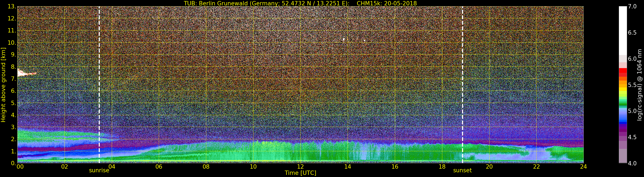Click the time axis tick '08'

tap(206, 166)
